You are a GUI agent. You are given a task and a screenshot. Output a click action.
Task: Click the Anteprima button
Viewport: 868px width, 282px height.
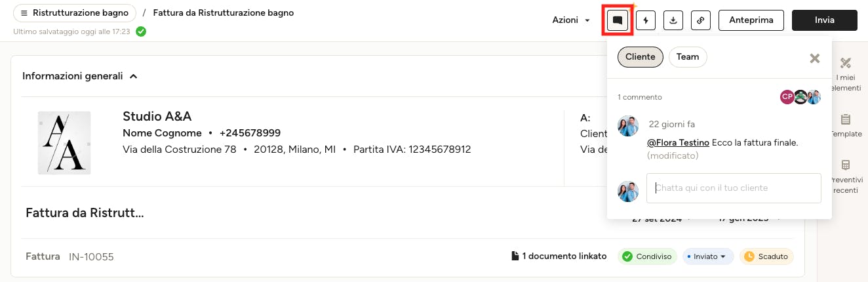coord(751,20)
